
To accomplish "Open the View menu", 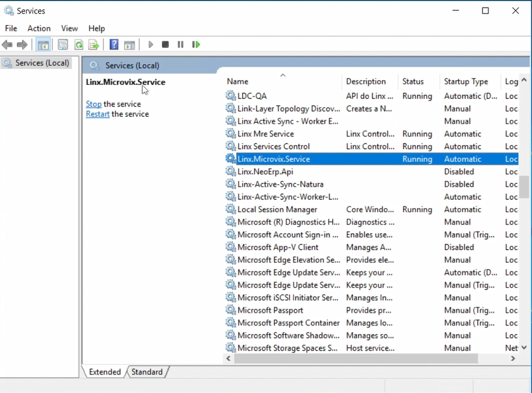I will click(x=69, y=28).
